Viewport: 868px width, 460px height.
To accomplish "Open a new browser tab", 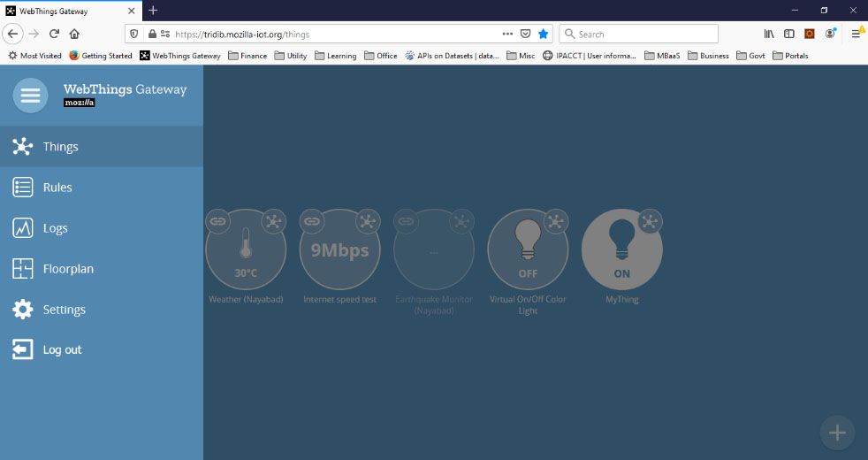I will 153,11.
